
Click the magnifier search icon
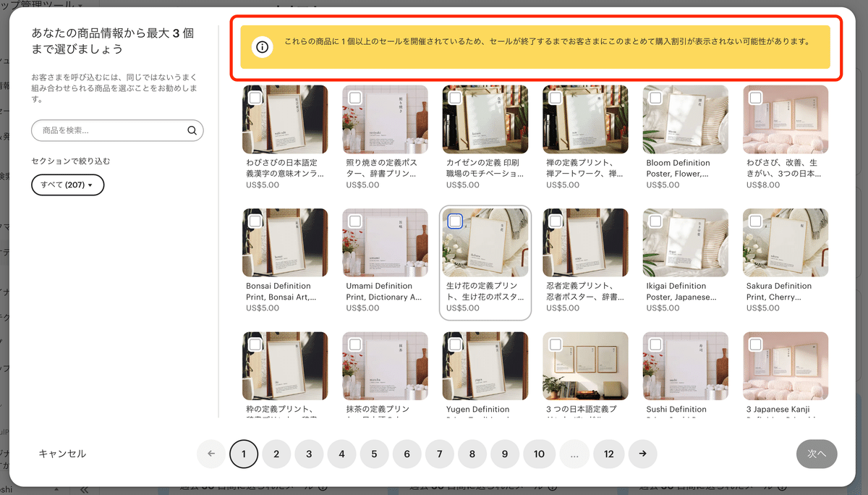[192, 131]
